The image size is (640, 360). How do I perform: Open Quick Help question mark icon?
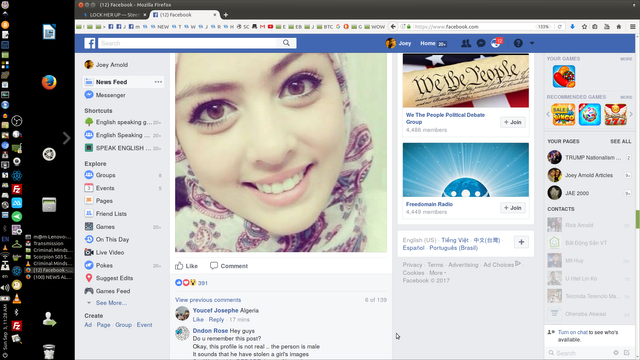518,43
